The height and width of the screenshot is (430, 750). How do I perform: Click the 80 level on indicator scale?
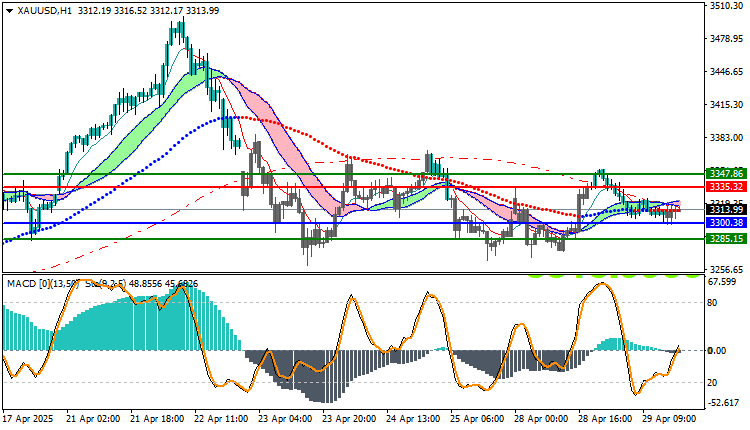[713, 303]
